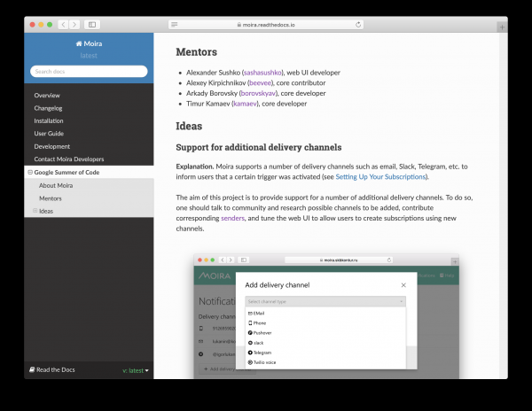532x411 pixels.
Task: Go back using the browser back arrow
Action: [x=63, y=25]
